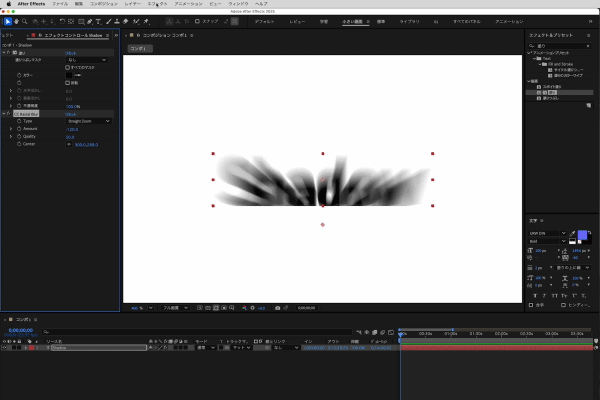The width and height of the screenshot is (600, 400).
Task: Select the Clone Stamp tool
Action: [117, 21]
